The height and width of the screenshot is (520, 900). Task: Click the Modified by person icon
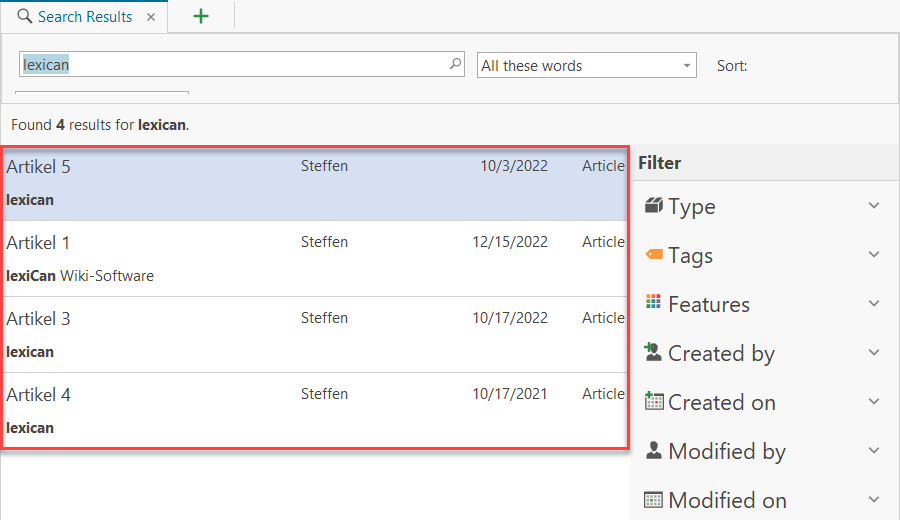(x=654, y=450)
